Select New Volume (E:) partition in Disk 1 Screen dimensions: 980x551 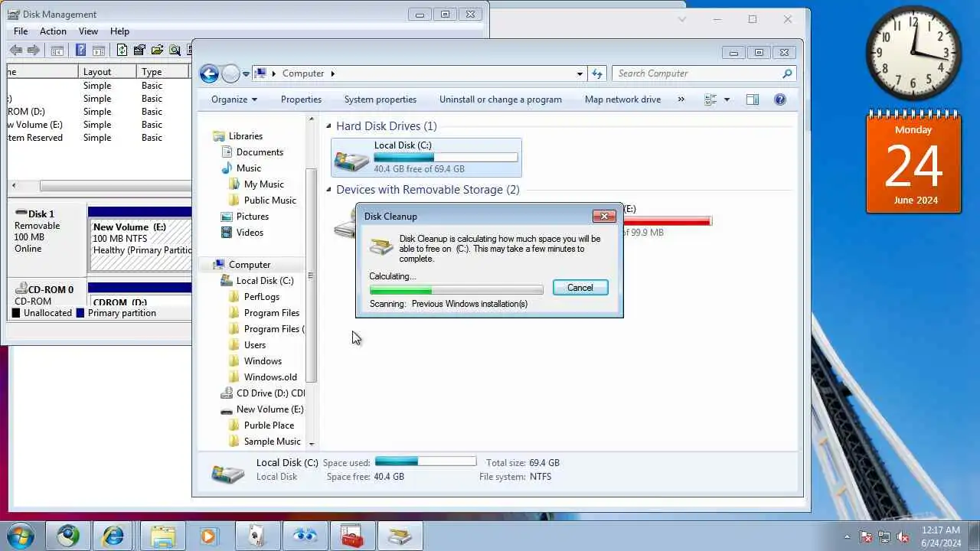140,244
